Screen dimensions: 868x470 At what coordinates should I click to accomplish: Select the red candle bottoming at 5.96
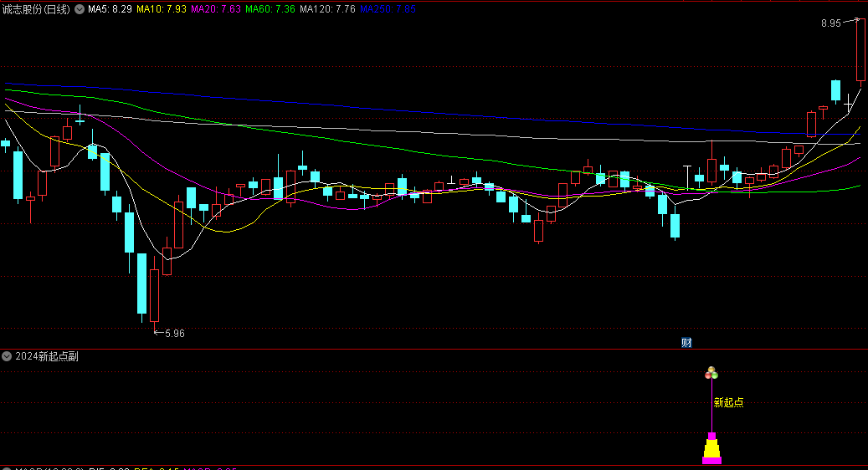click(155, 295)
